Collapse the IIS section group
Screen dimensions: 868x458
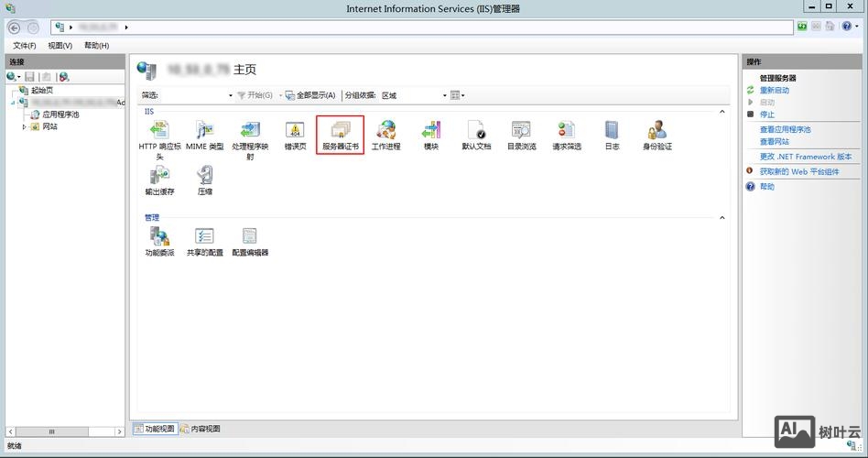[x=722, y=112]
